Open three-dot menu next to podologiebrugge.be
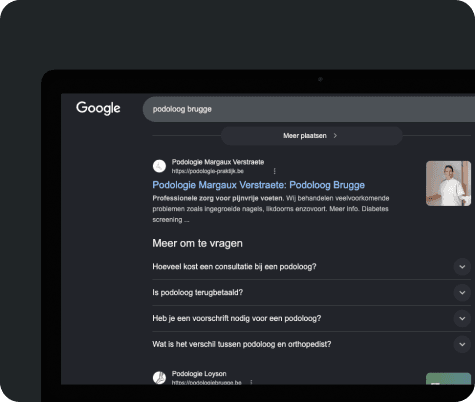The image size is (475, 402). pos(251,382)
